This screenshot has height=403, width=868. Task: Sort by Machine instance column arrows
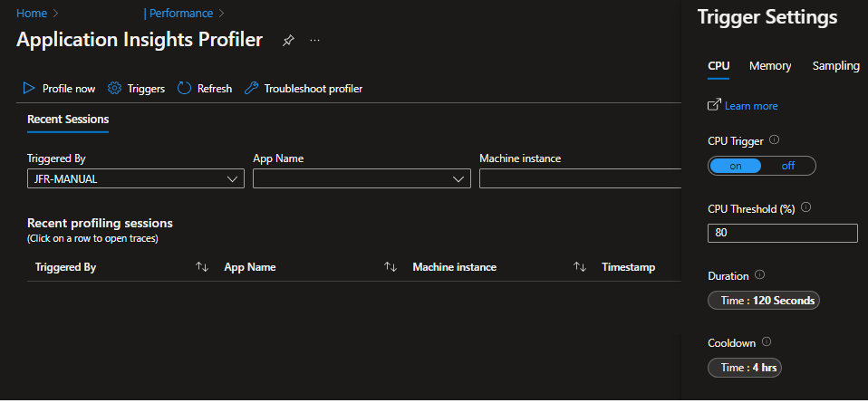pos(580,267)
